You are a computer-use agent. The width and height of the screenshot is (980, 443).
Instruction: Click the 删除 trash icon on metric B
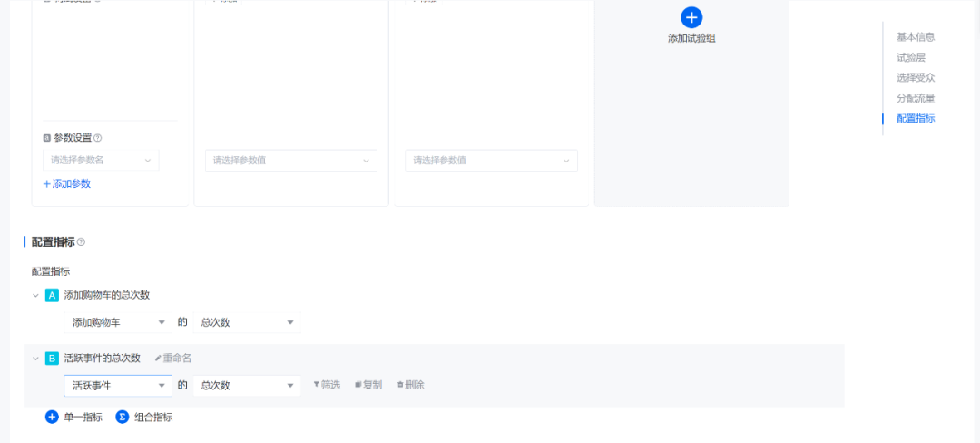[x=400, y=385]
